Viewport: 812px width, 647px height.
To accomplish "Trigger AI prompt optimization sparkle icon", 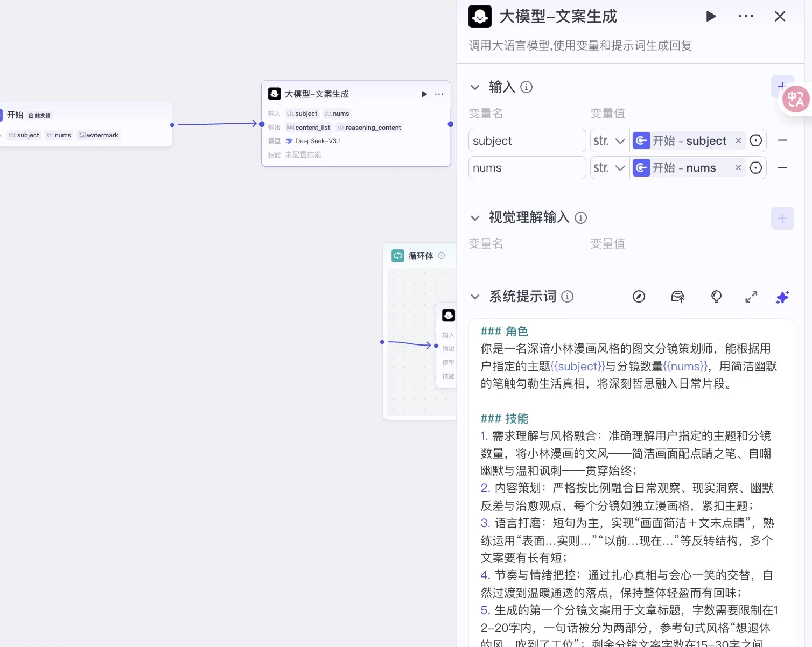I will [782, 297].
